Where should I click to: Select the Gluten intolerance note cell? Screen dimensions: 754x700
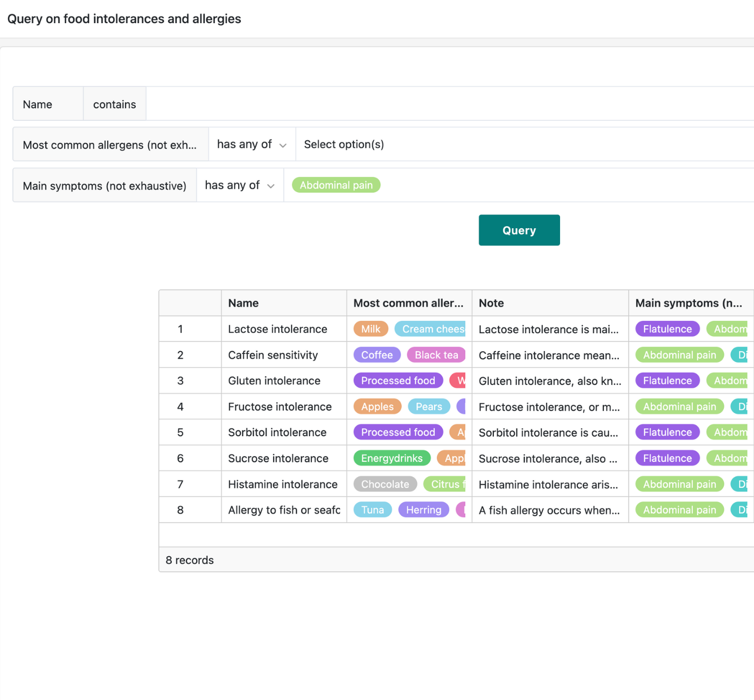(549, 381)
